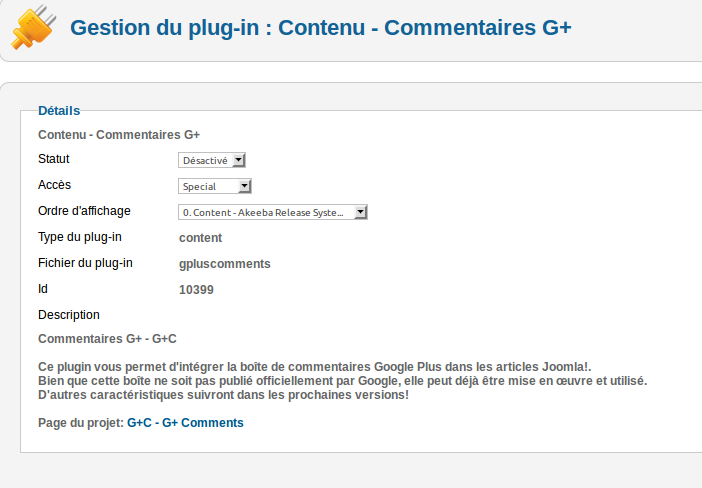The width and height of the screenshot is (702, 488).
Task: Open the Statut dropdown showing Désactivé
Action: click(x=212, y=160)
